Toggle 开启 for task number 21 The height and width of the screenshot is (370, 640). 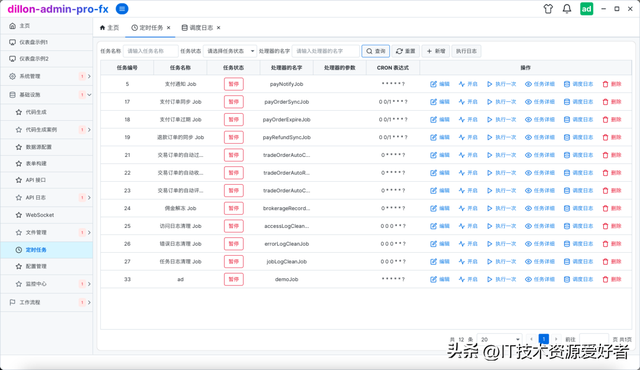[x=468, y=155]
